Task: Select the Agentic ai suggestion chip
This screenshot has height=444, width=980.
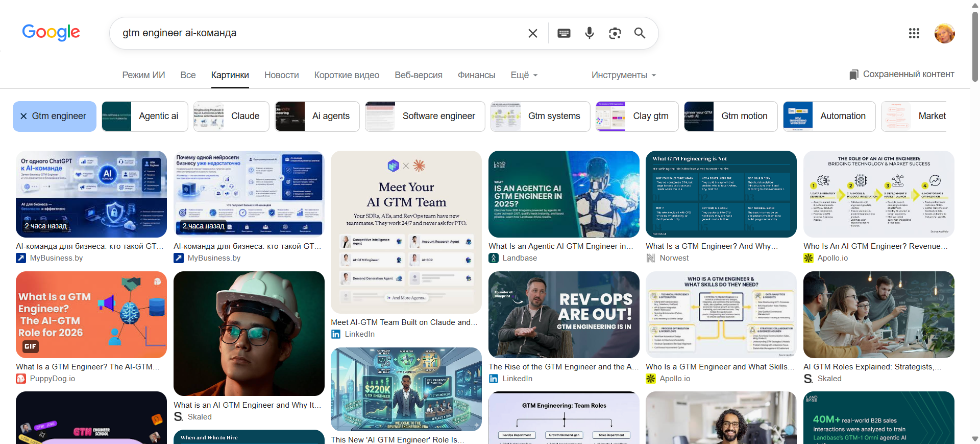Action: pyautogui.click(x=145, y=116)
